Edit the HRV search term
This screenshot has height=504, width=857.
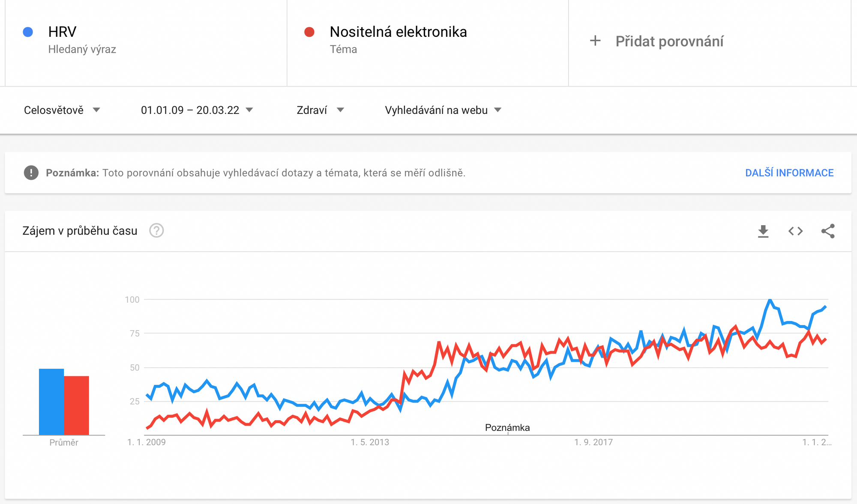click(x=62, y=32)
